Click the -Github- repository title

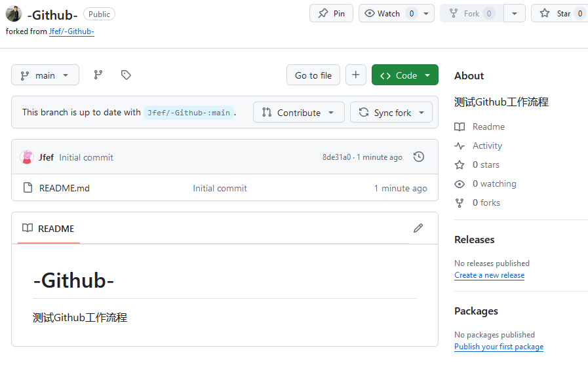click(52, 15)
